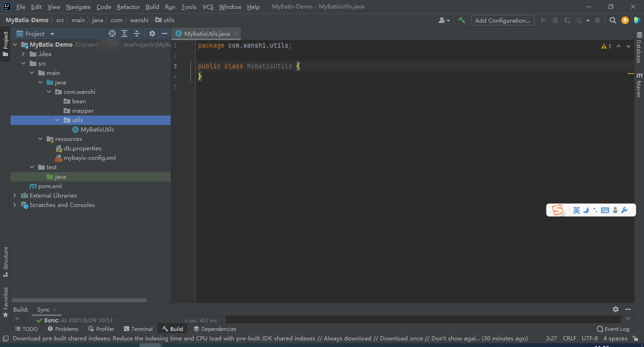Expand the .idea folder
Viewport: 644px width, 347px height.
coord(23,54)
